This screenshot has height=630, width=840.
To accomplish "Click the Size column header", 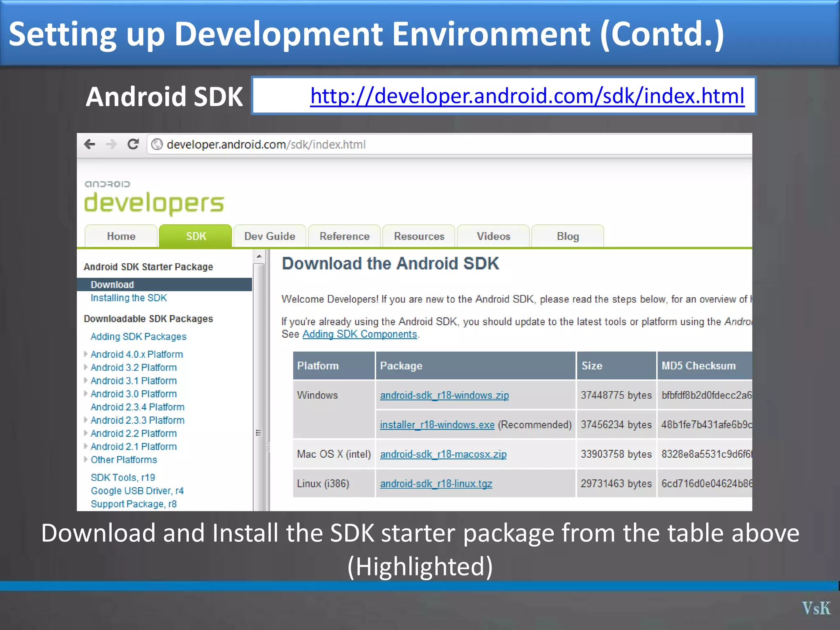I will click(x=616, y=365).
